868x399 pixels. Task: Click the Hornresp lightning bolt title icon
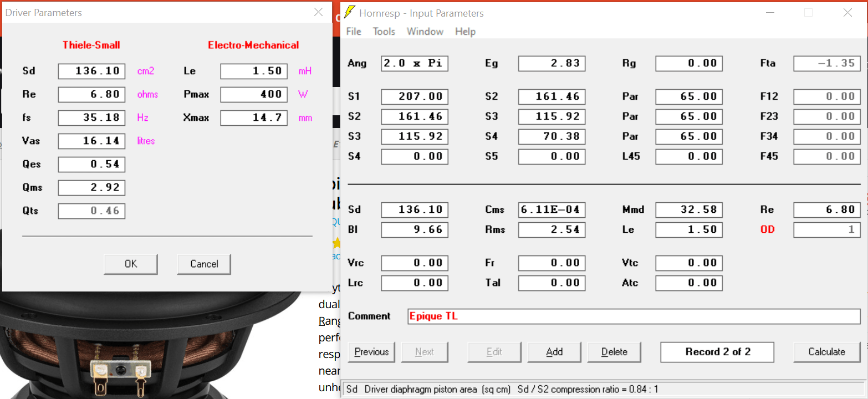(349, 12)
